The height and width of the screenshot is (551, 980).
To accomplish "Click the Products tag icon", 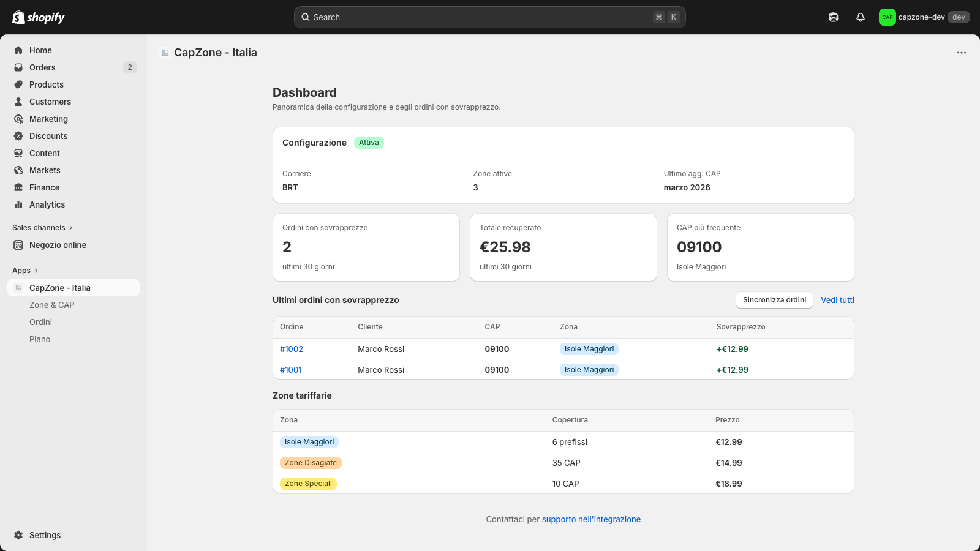I will click(x=18, y=84).
